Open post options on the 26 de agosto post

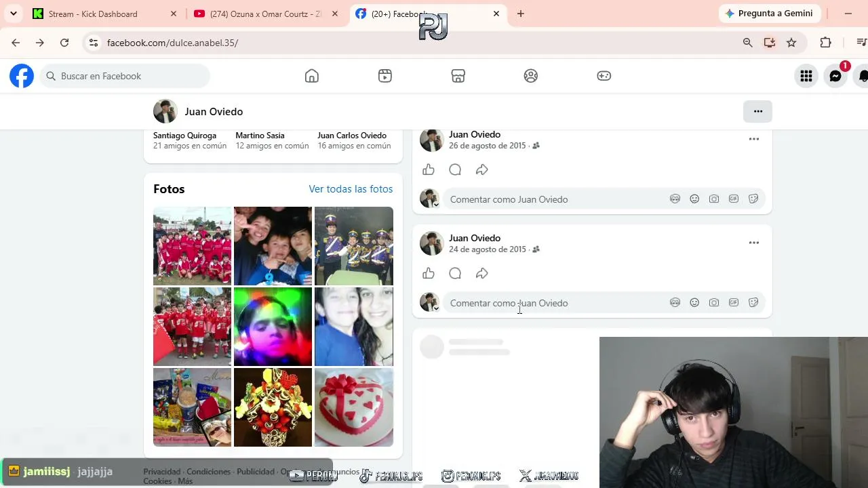click(x=754, y=139)
